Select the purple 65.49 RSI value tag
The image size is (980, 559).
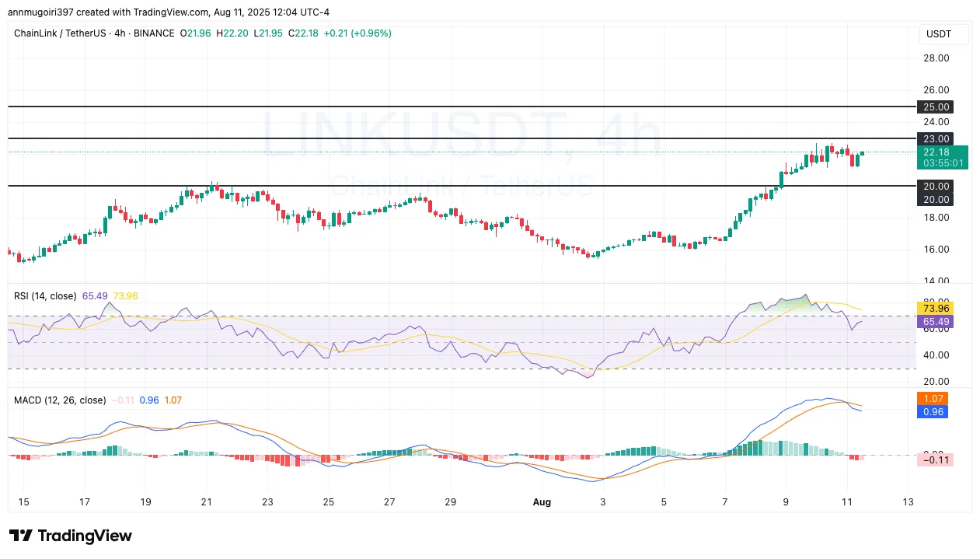click(935, 321)
